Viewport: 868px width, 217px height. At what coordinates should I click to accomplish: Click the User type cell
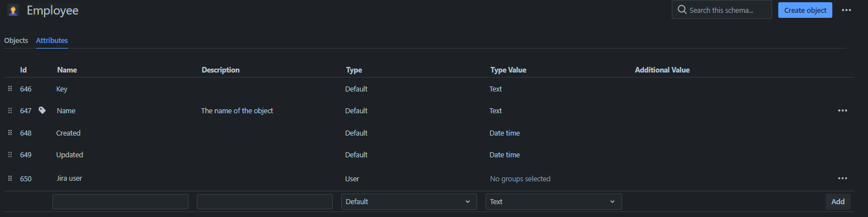point(352,179)
